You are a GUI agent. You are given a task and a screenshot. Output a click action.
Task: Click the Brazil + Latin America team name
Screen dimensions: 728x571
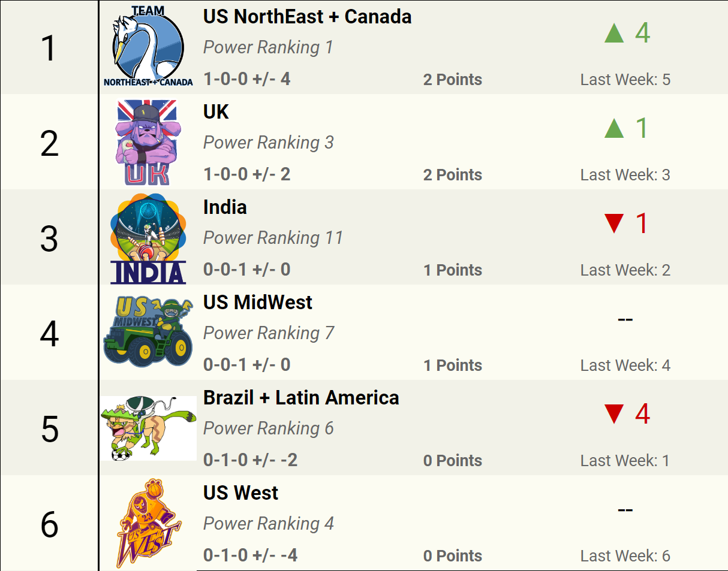click(301, 398)
